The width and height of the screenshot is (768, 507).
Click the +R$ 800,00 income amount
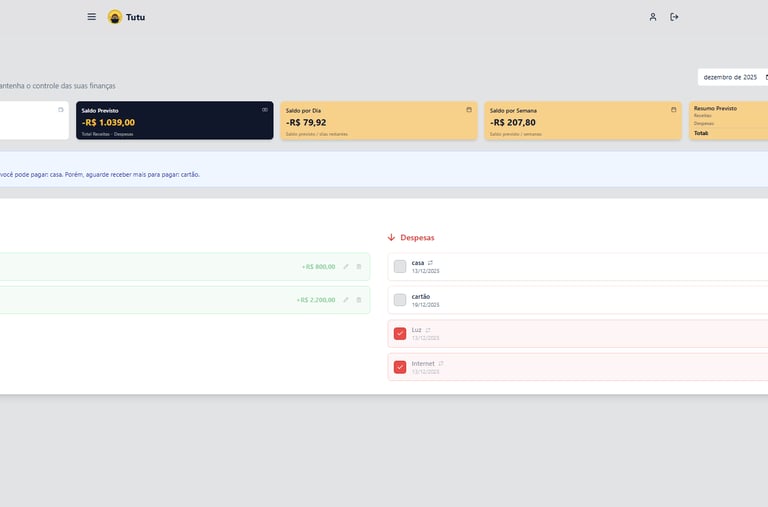(318, 266)
